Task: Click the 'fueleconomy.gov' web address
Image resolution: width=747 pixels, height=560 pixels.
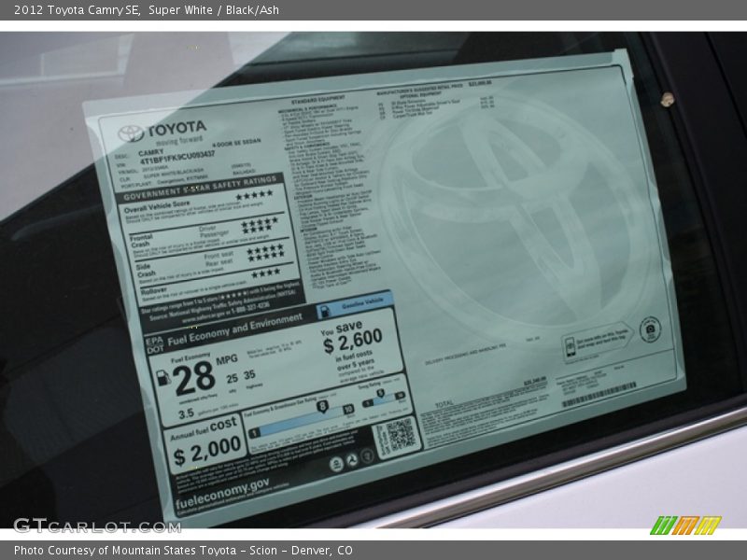Action: pos(222,495)
